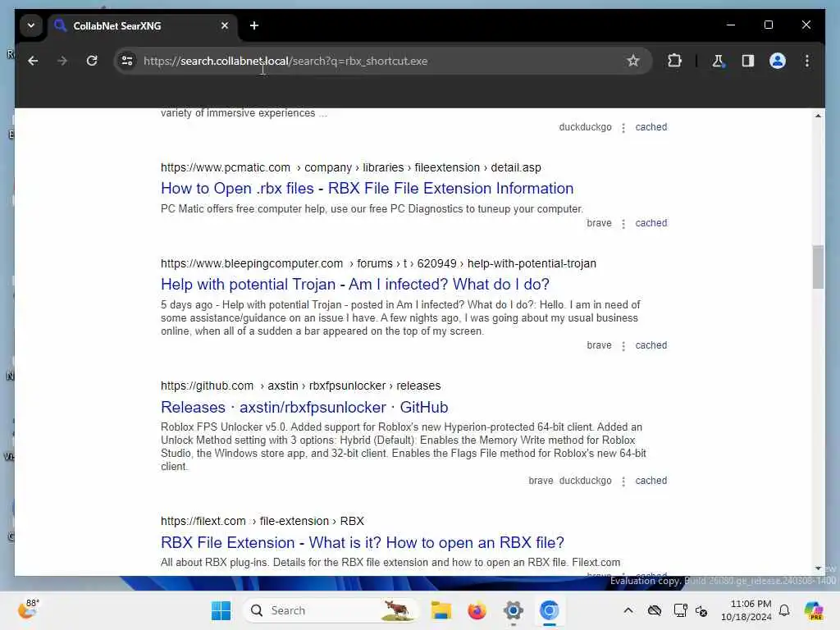The height and width of the screenshot is (630, 840).
Task: Show hidden system tray icons chevron
Action: click(x=628, y=610)
